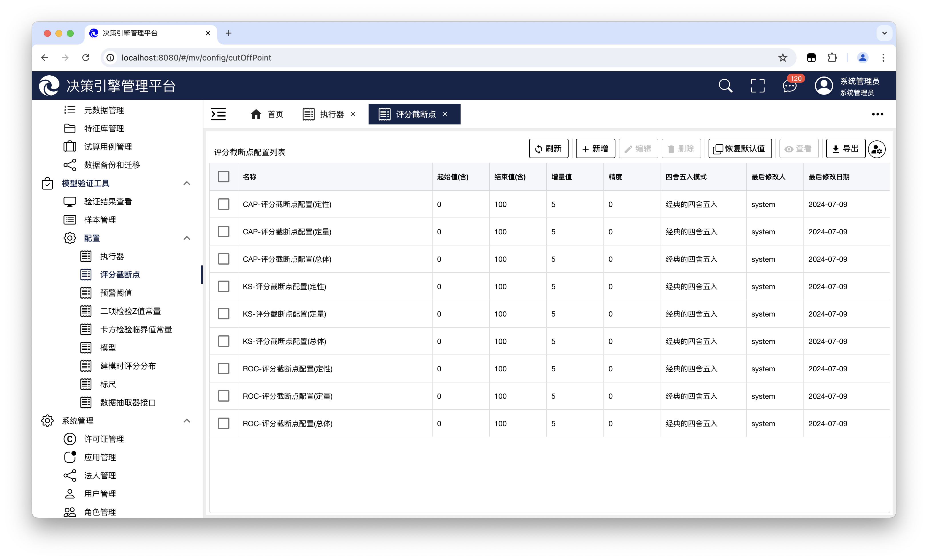Screen dimensions: 928x560
Task: Click the 系统管理员 user avatar icon
Action: click(824, 86)
